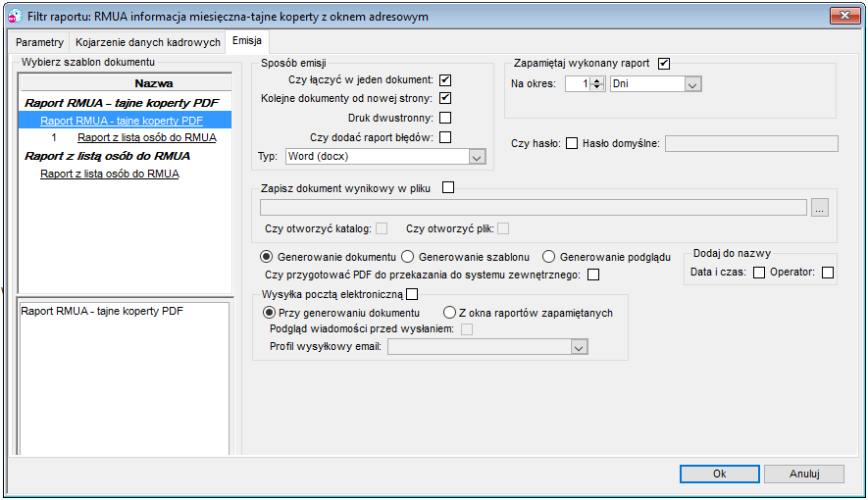This screenshot has width=868, height=500.
Task: Toggle the 'Czy otworzyć plik' checkbox
Action: point(503,228)
